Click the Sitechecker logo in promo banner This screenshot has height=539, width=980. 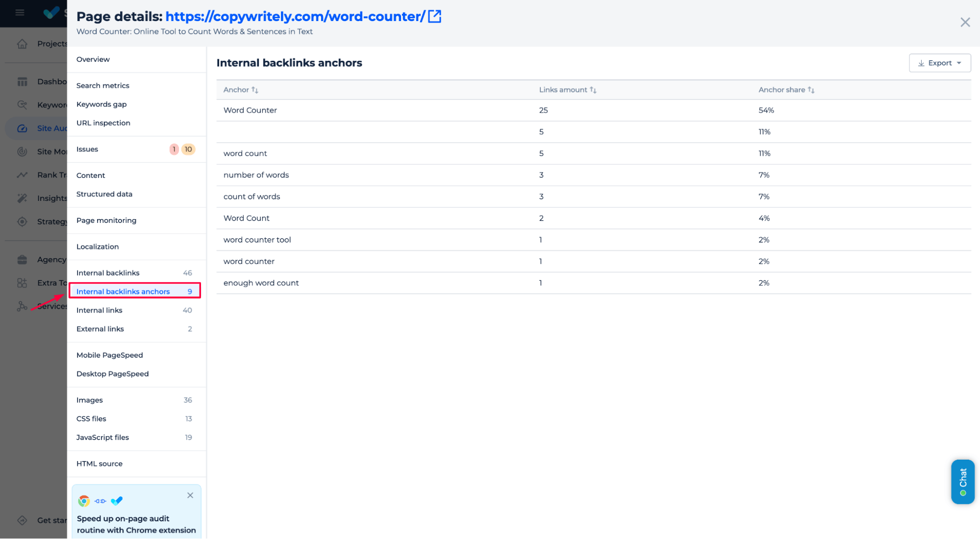coord(117,501)
